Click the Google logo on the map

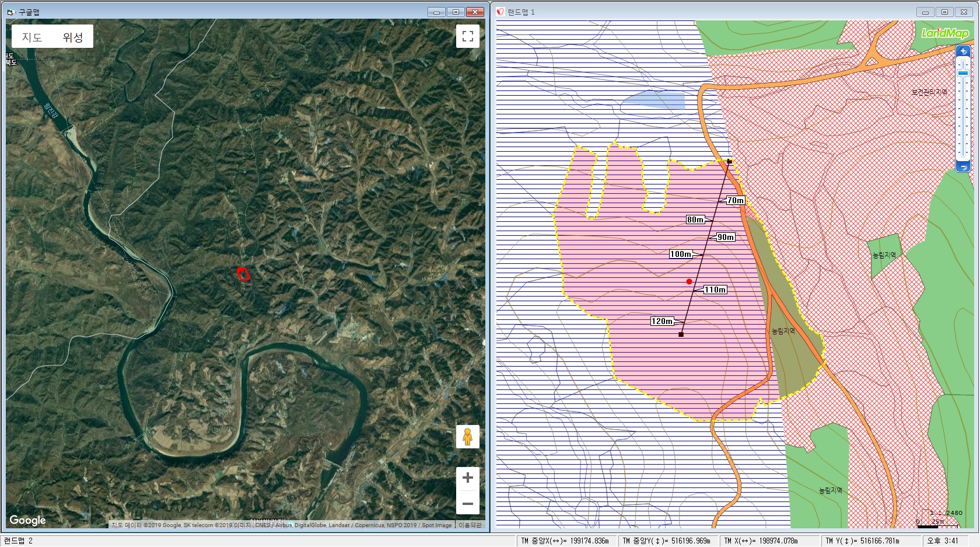pos(27,520)
